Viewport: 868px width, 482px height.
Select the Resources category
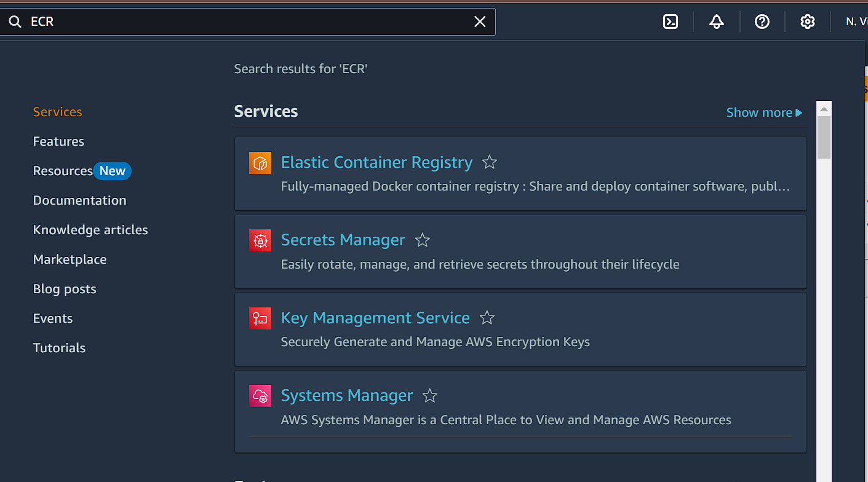click(63, 171)
